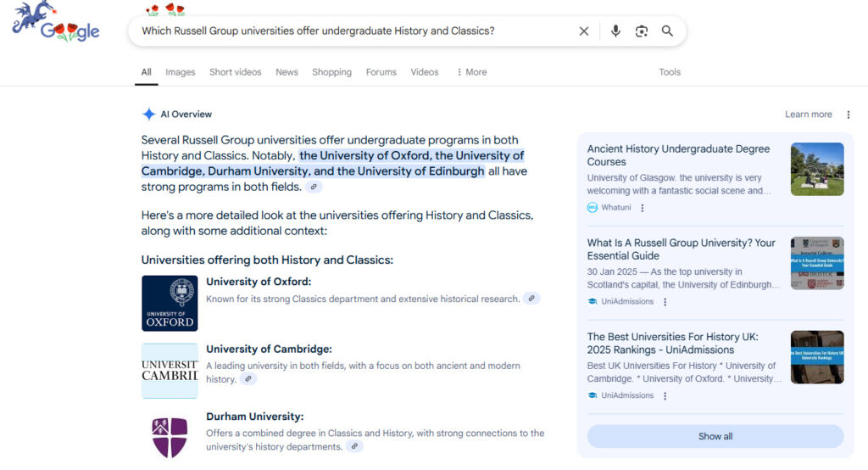The image size is (868, 470).
Task: Click the University of Cambridge logo
Action: pos(170,371)
